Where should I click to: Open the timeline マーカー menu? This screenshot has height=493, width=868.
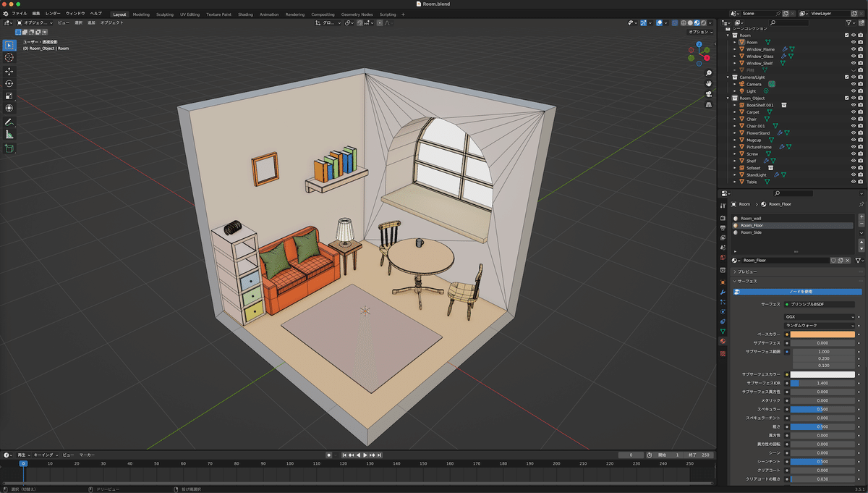tap(87, 455)
